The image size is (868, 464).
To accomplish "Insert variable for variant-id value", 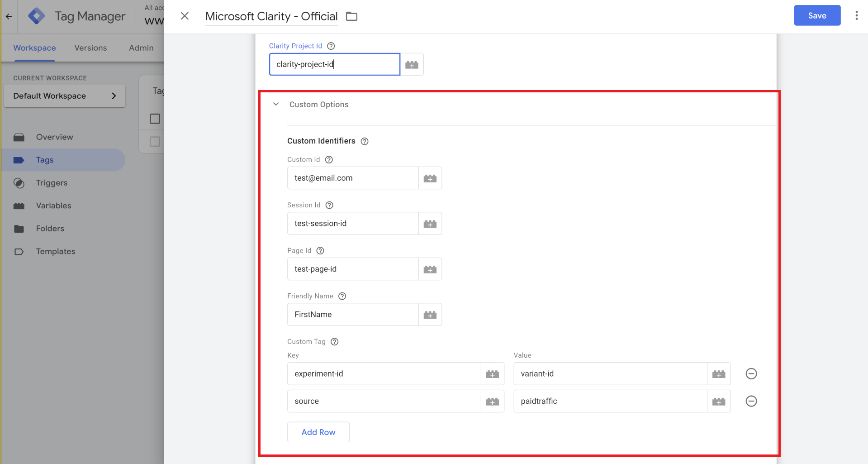I will click(x=719, y=374).
